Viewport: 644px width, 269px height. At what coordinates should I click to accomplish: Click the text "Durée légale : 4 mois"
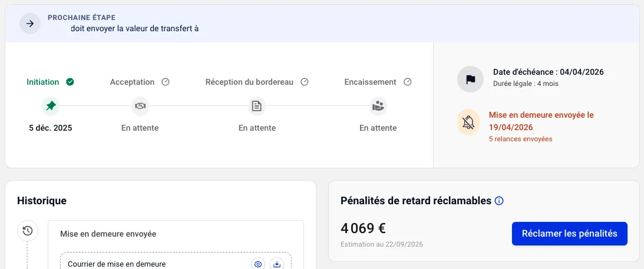coord(526,84)
